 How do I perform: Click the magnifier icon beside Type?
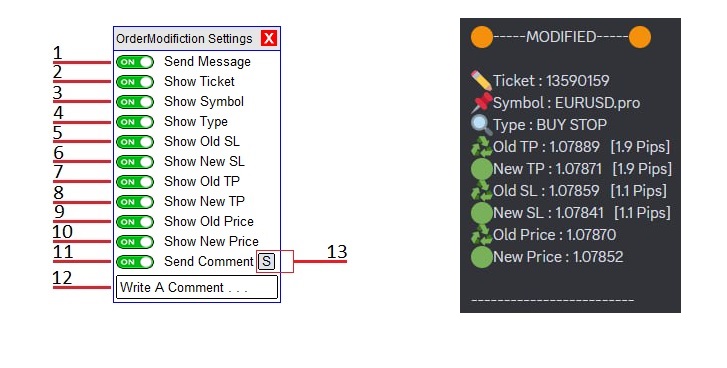[481, 125]
